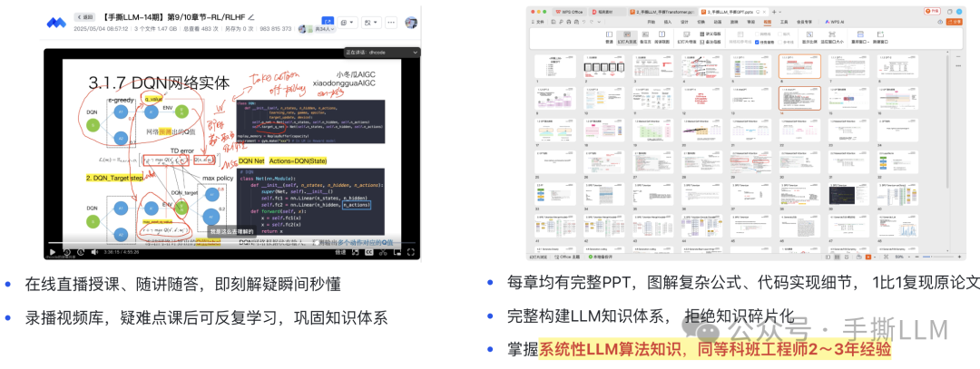The image size is (980, 369).
Task: Open the 开始 ribbon tab
Action: click(651, 22)
